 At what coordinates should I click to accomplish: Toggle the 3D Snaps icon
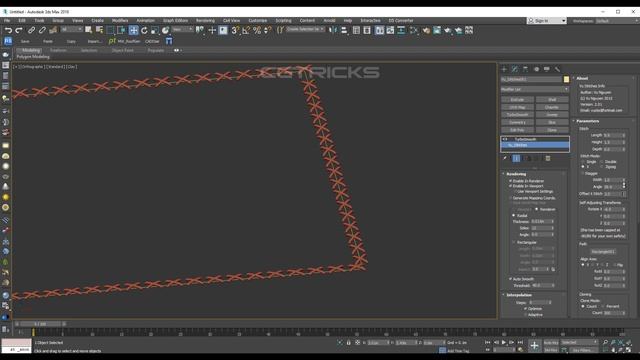235,30
